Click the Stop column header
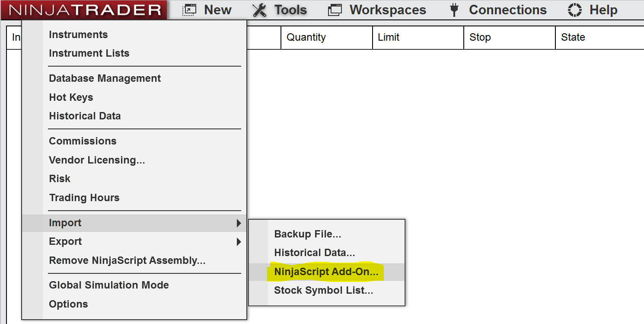Image resolution: width=644 pixels, height=324 pixels. [510, 37]
